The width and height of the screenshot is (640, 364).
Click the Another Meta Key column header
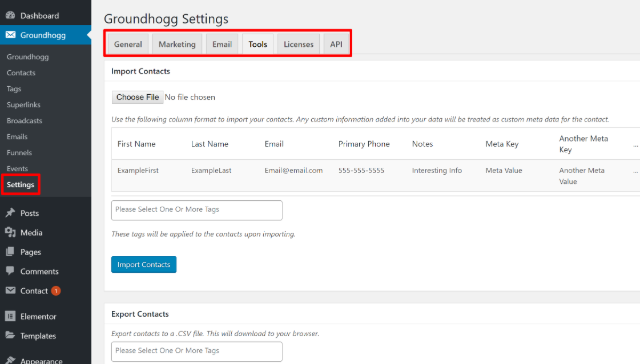point(583,144)
